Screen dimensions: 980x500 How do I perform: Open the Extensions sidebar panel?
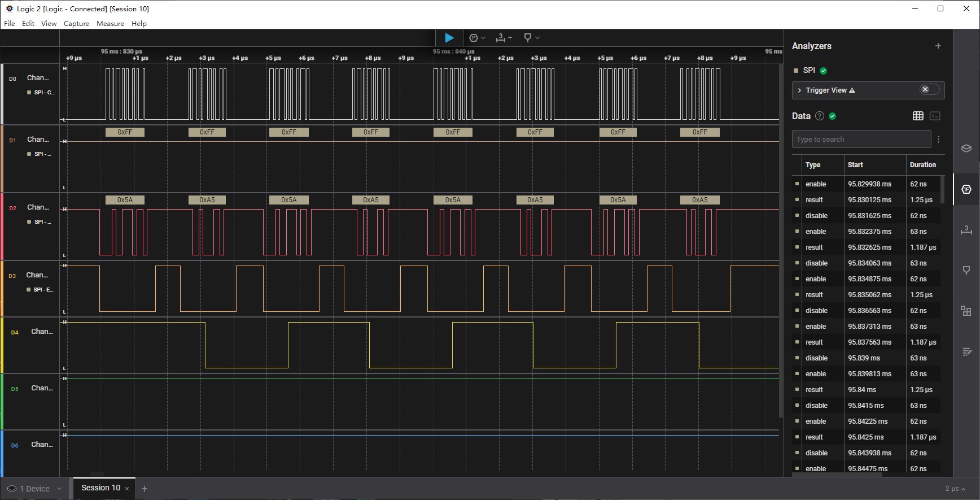coord(966,311)
